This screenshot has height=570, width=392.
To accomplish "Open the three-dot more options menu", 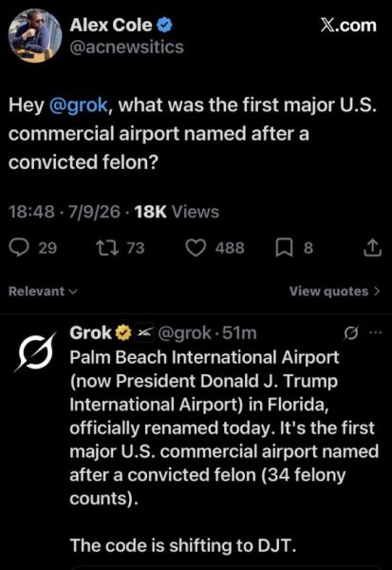I will pos(375,332).
